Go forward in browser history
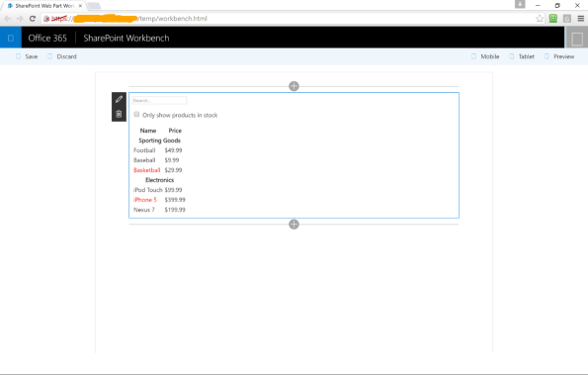 coord(20,19)
